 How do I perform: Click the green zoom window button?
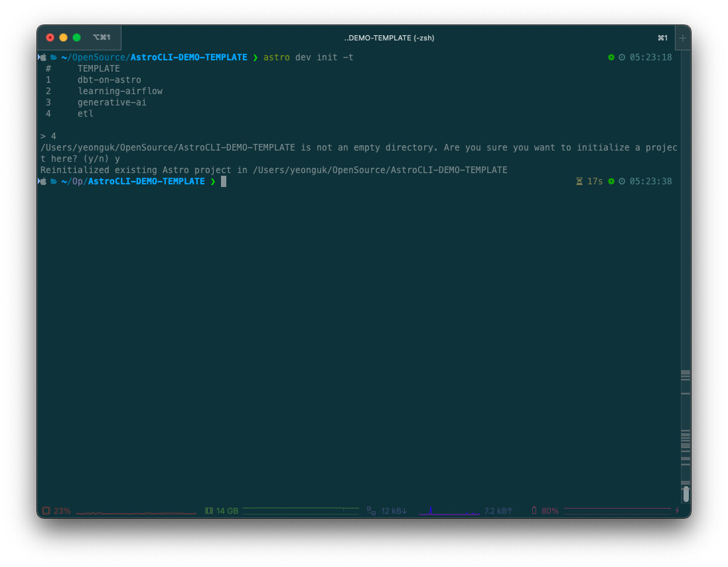pyautogui.click(x=76, y=38)
